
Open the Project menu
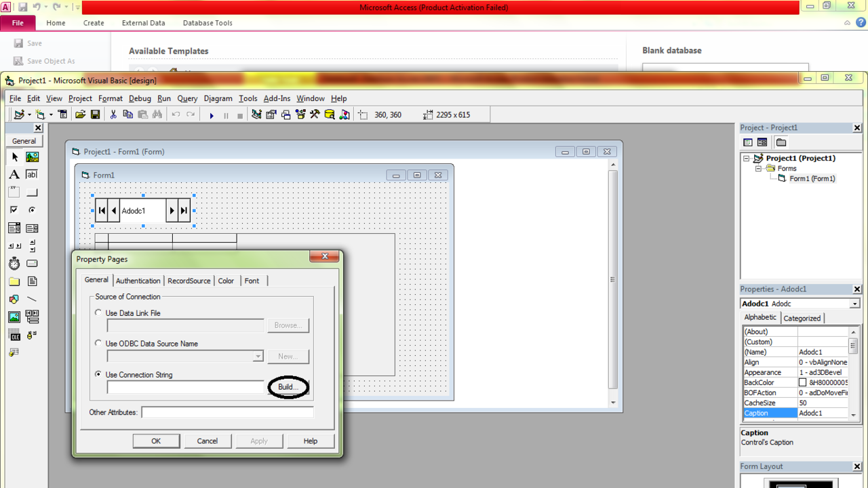pos(80,98)
